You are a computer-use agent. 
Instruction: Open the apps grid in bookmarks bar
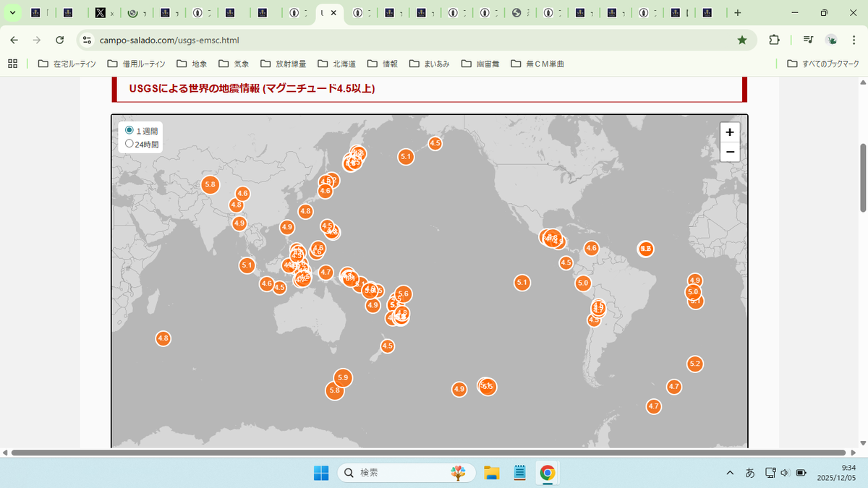[x=12, y=64]
